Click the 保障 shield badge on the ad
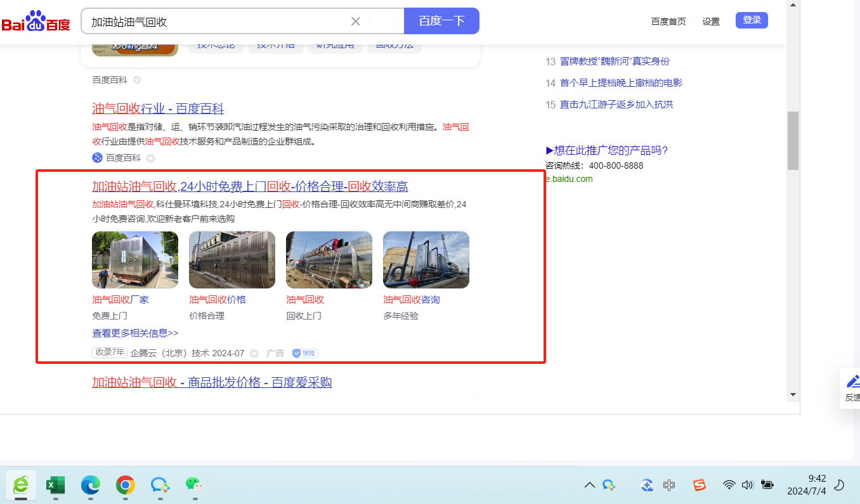The width and height of the screenshot is (860, 504). pyautogui.click(x=305, y=353)
